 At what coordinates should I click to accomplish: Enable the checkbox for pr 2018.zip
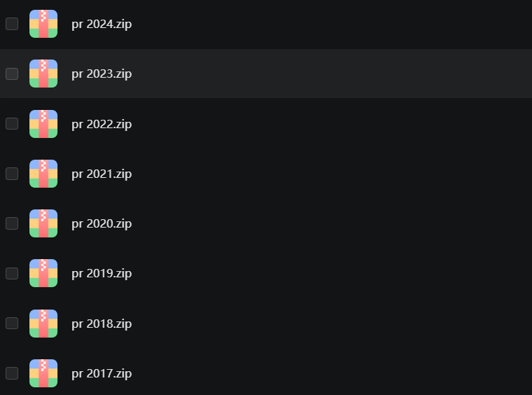pos(12,324)
